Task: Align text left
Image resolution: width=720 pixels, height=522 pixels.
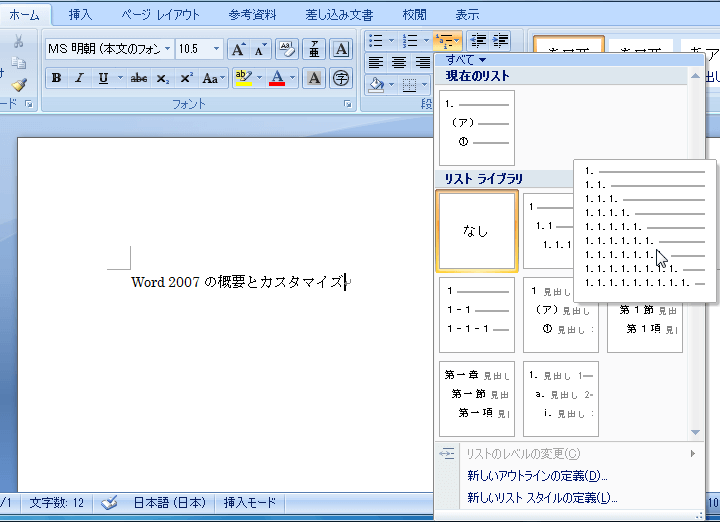Action: (376, 62)
